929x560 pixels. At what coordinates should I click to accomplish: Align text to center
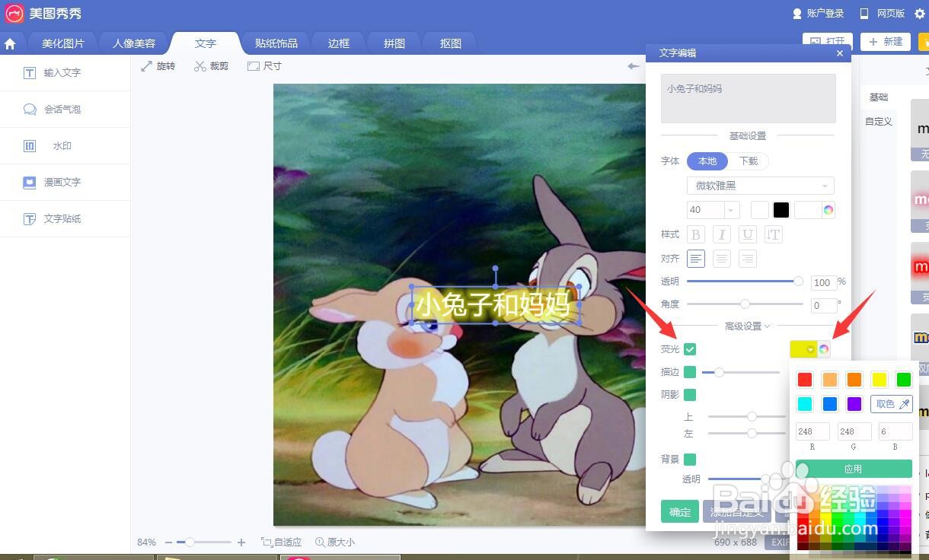click(722, 259)
